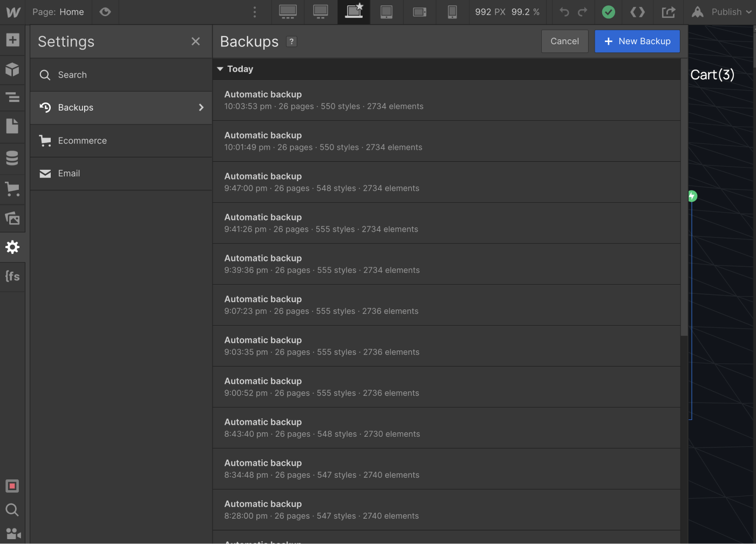This screenshot has height=544, width=756.
Task: Select Ecommerce in the Settings menu
Action: coord(82,140)
